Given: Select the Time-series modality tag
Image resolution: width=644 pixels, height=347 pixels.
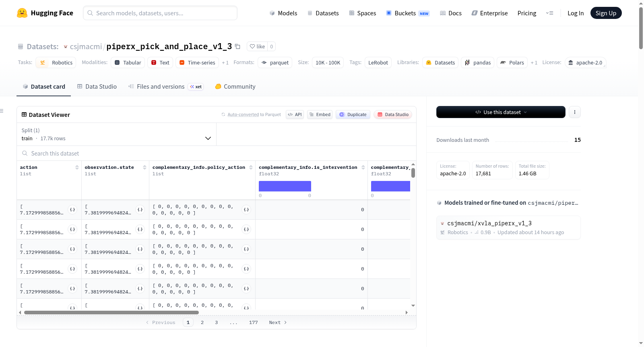Looking at the screenshot, I should pos(197,62).
